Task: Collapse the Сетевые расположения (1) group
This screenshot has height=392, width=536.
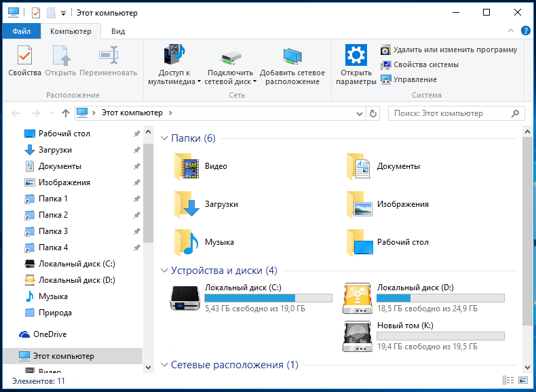Action: point(164,365)
